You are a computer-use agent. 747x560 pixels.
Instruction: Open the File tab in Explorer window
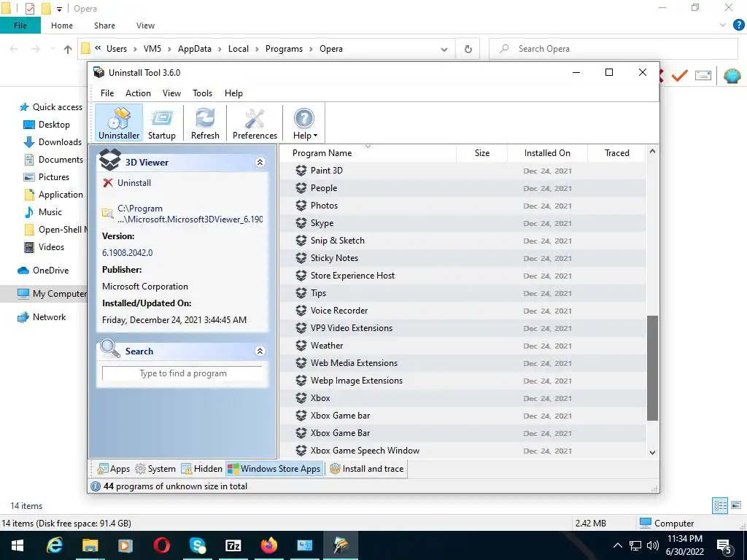[20, 26]
